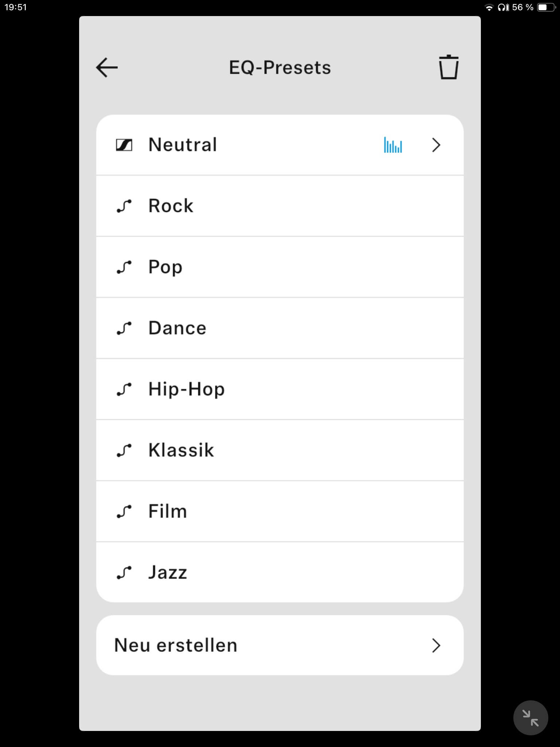Choose the Pop EQ preset

[x=165, y=267]
